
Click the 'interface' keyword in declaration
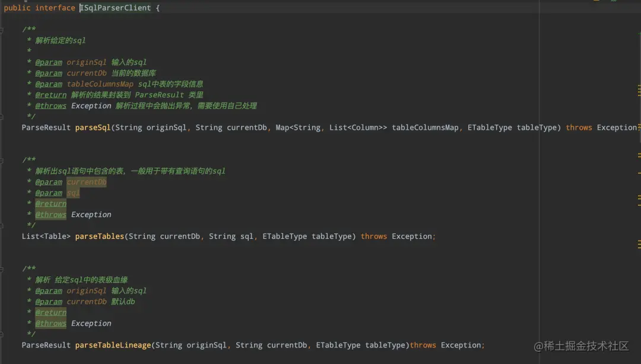pyautogui.click(x=55, y=8)
